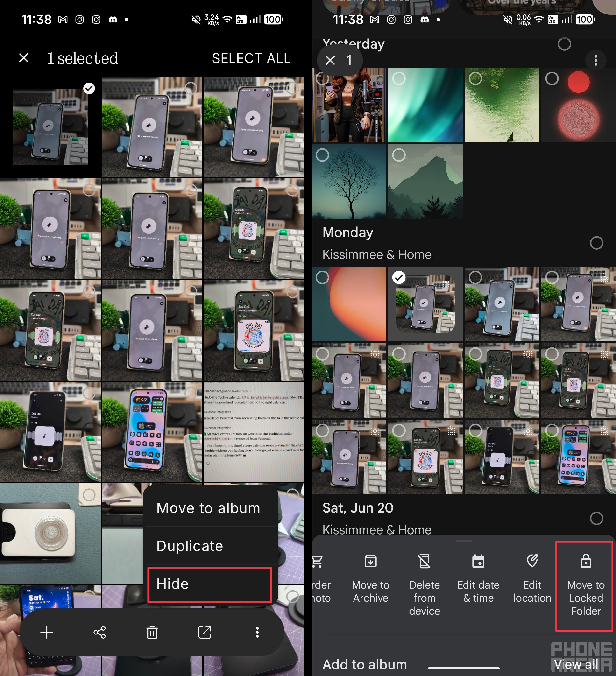
Task: Open the red circles wallpaper thumbnail
Action: (x=578, y=105)
